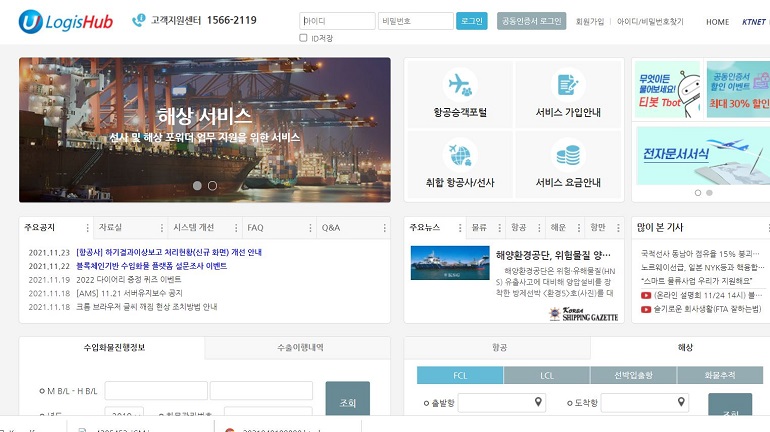The image size is (770, 432).
Task: Open the 전자문서서식 banner
Action: tap(703, 156)
